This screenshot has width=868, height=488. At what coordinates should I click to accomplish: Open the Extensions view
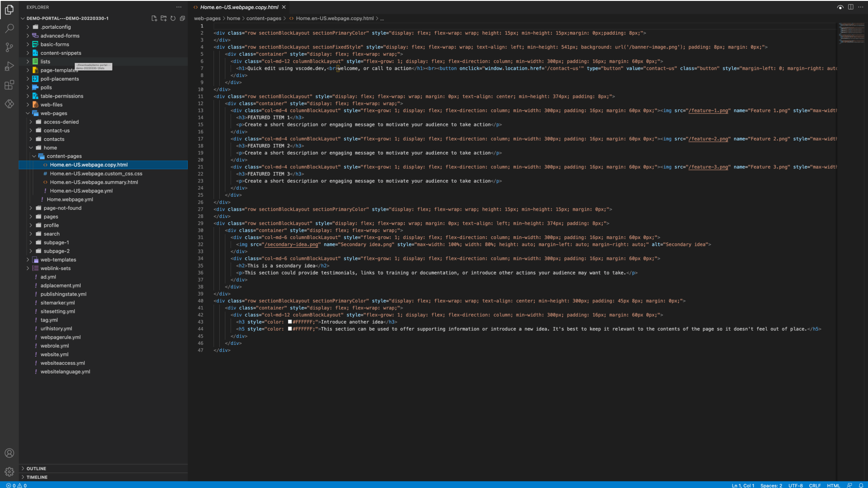pos(9,85)
